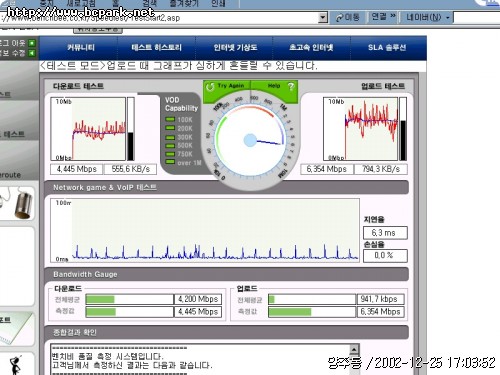Image resolution: width=500 pixels, height=375 pixels.
Task: Click the Help button
Action: 274,86
